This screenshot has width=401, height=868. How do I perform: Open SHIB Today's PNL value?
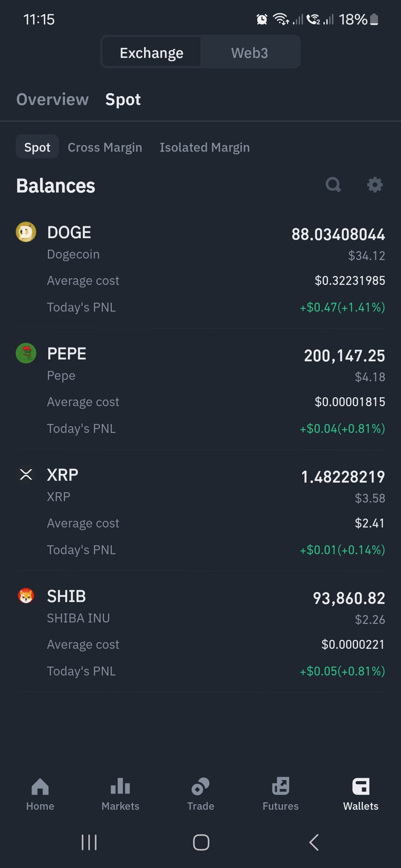coord(342,671)
